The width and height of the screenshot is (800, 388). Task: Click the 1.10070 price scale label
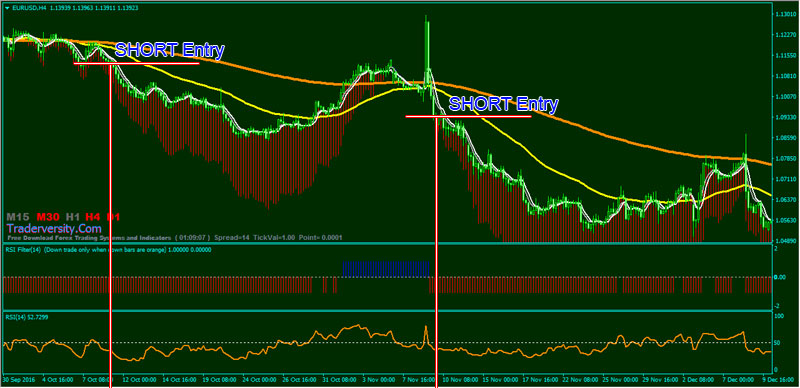pos(786,96)
